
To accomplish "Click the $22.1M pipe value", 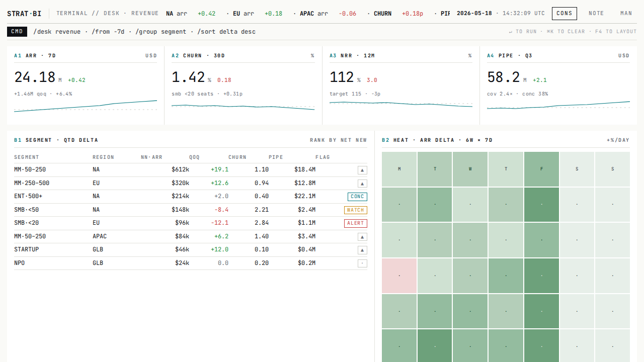I will coord(305,196).
